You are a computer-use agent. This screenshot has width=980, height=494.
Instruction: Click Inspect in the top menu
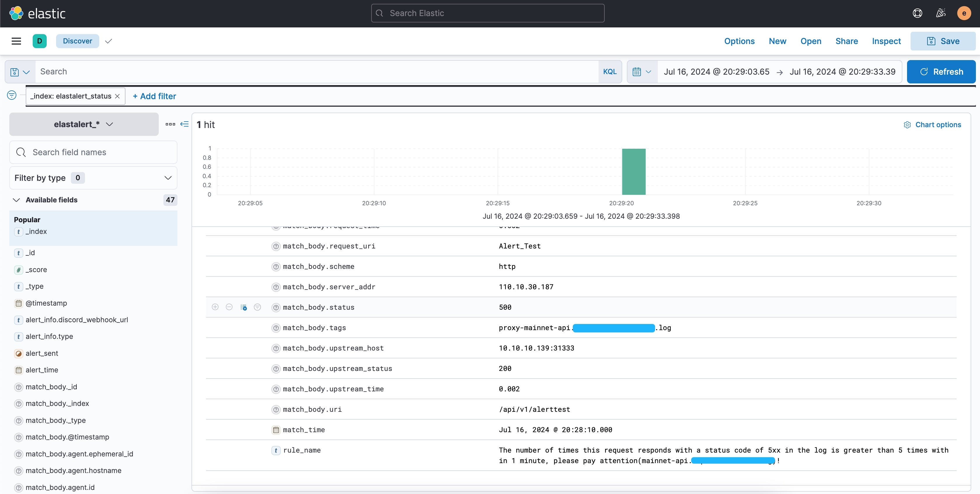886,41
